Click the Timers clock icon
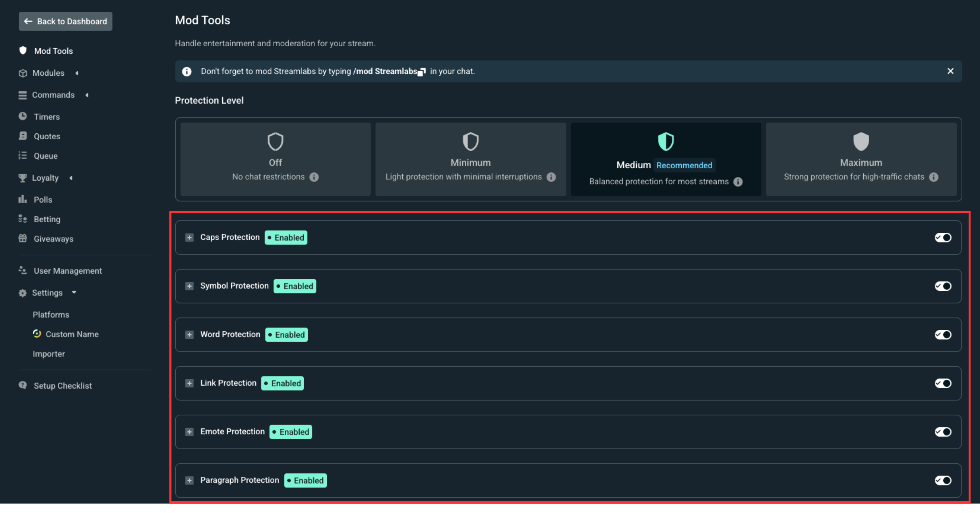 pos(23,116)
